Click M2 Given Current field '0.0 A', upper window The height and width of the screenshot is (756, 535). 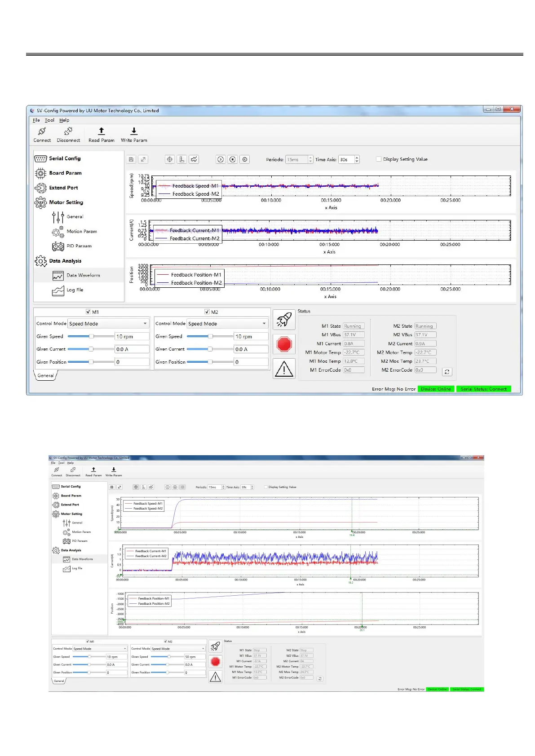[251, 349]
